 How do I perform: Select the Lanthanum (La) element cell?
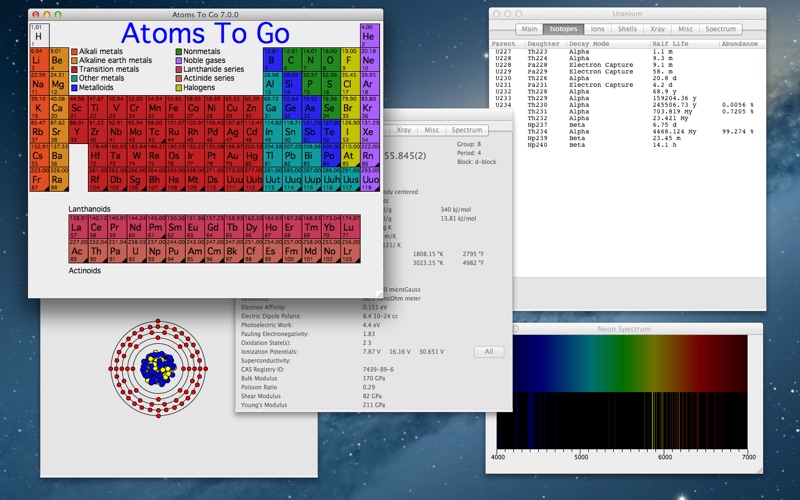point(79,227)
